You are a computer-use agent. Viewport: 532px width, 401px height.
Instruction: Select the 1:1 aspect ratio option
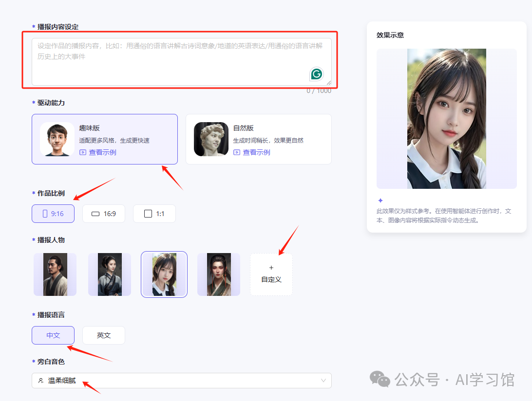pyautogui.click(x=154, y=213)
